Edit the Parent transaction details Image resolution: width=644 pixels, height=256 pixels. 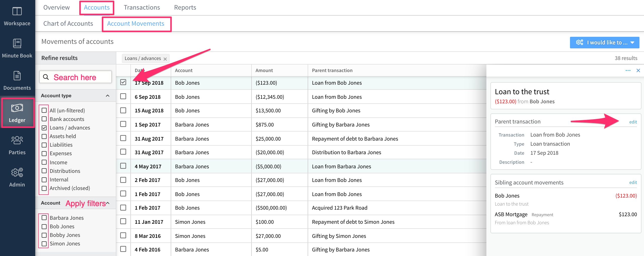point(633,122)
